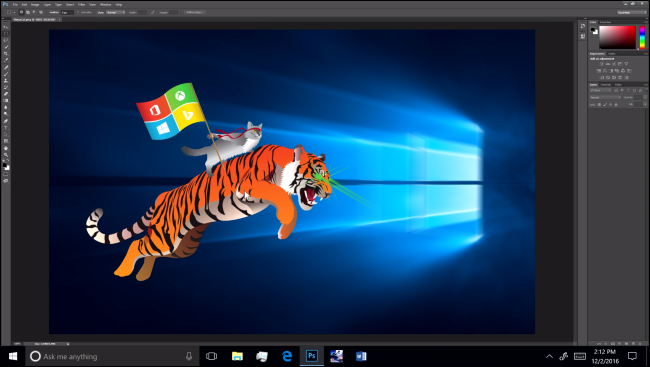Screen dimensions: 650x367
Task: Open the layer blending mode dropdown
Action: (x=605, y=97)
